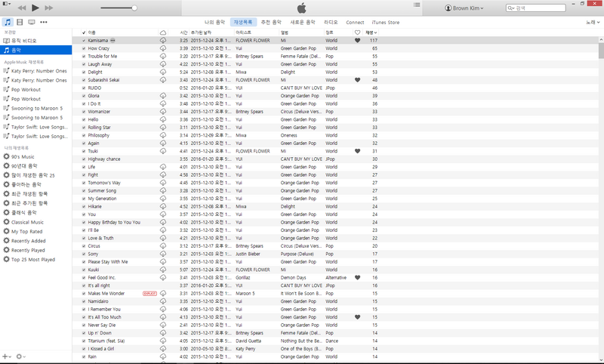Switch to the TV Shows monitor icon
This screenshot has height=364, width=604.
[x=32, y=23]
